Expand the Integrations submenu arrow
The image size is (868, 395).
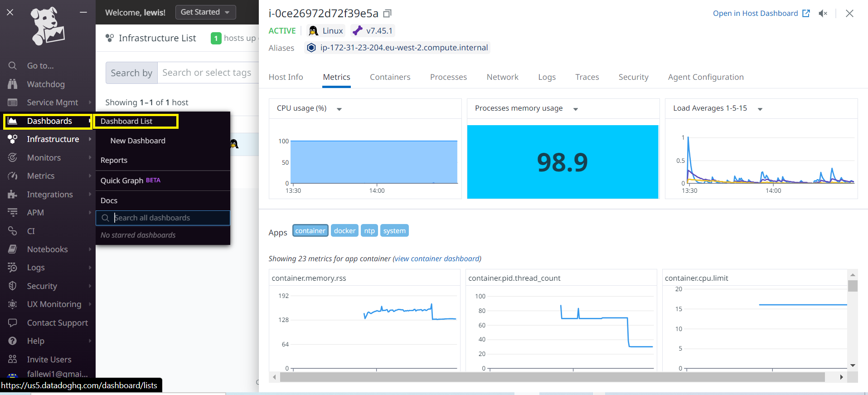(90, 194)
